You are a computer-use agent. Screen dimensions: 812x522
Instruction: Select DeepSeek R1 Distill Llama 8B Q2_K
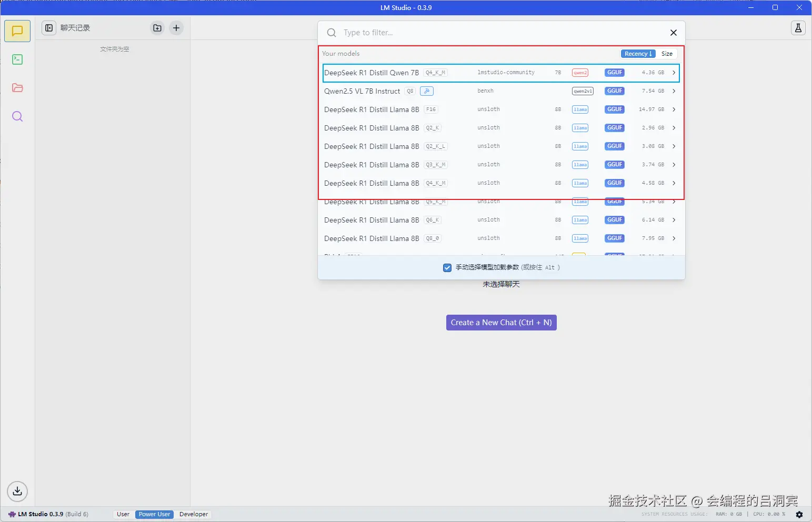(x=501, y=128)
